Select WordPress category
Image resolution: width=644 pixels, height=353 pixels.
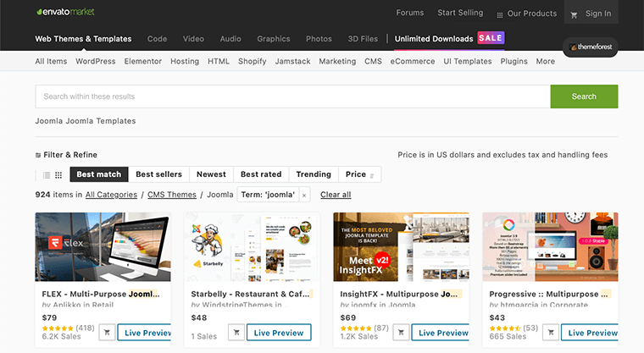(x=95, y=61)
